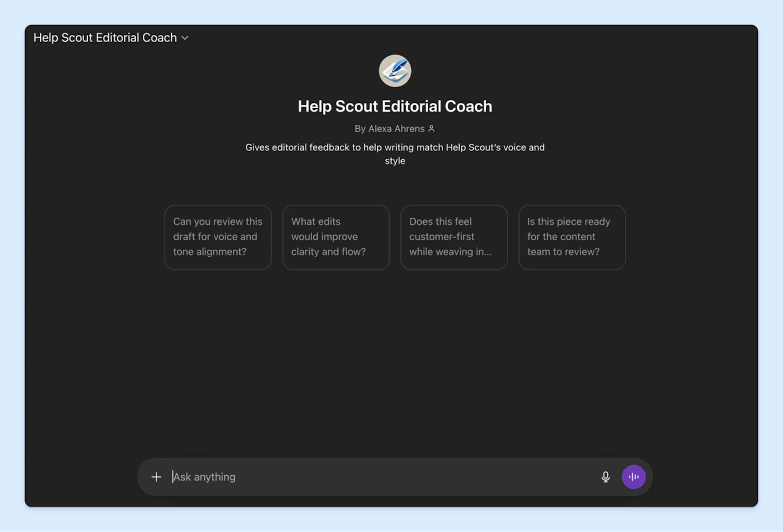Select the voice and tone alignment suggestion
This screenshot has height=532, width=783.
tap(217, 237)
